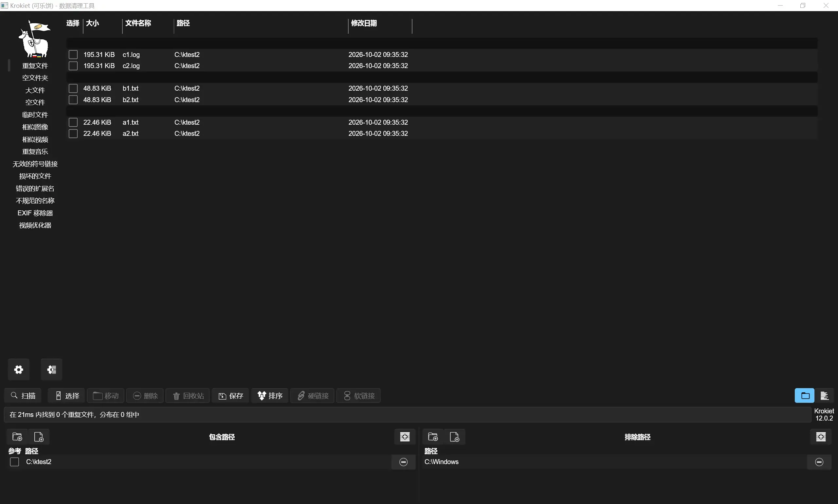Sort by 修改日期 column header
This screenshot has height=504, width=838.
(x=364, y=23)
